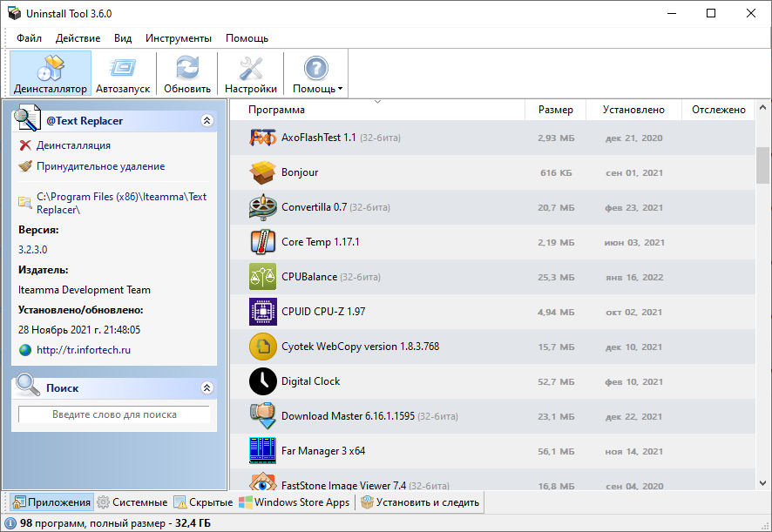Open the Автозапуск startup manager
The width and height of the screenshot is (772, 532).
(x=123, y=73)
